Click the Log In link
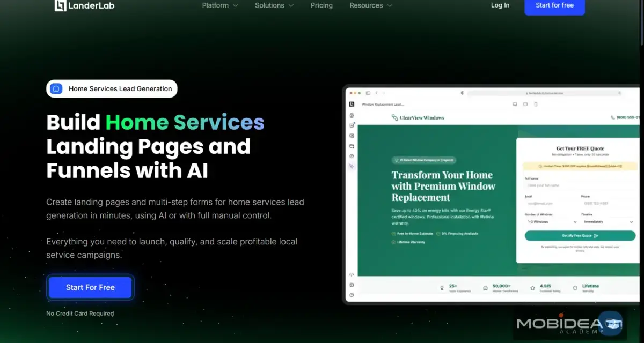The height and width of the screenshot is (343, 644). [x=500, y=5]
